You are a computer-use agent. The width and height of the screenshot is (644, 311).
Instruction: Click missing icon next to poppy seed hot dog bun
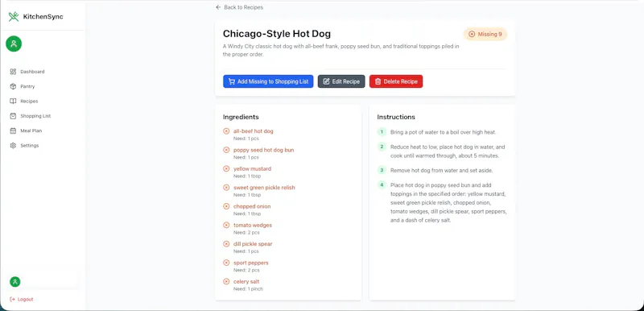(226, 150)
